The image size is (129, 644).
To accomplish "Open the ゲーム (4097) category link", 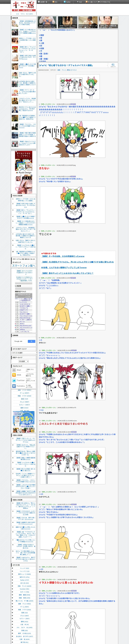I will click(25, 393).
